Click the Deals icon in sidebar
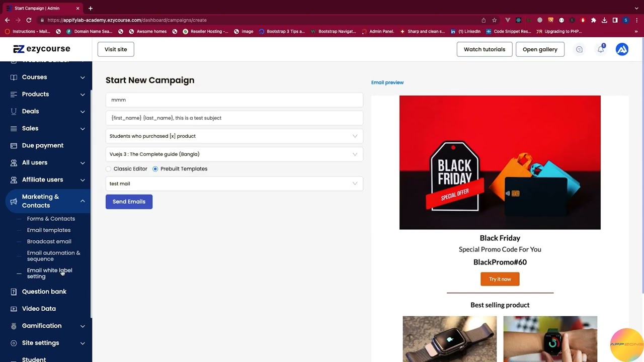This screenshot has width=644, height=362. coord(14,111)
